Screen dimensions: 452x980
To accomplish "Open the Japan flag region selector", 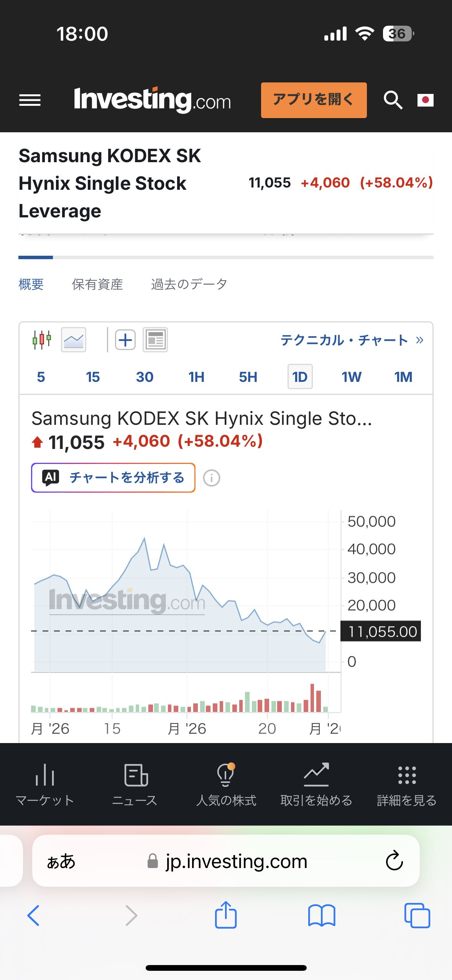I will pos(425,100).
